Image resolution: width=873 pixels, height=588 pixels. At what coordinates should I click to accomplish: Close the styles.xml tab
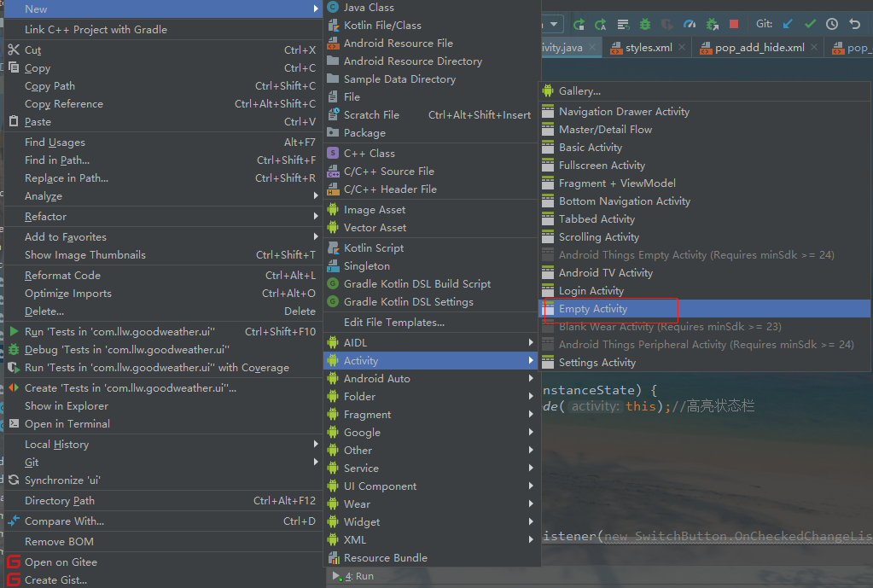coord(682,48)
